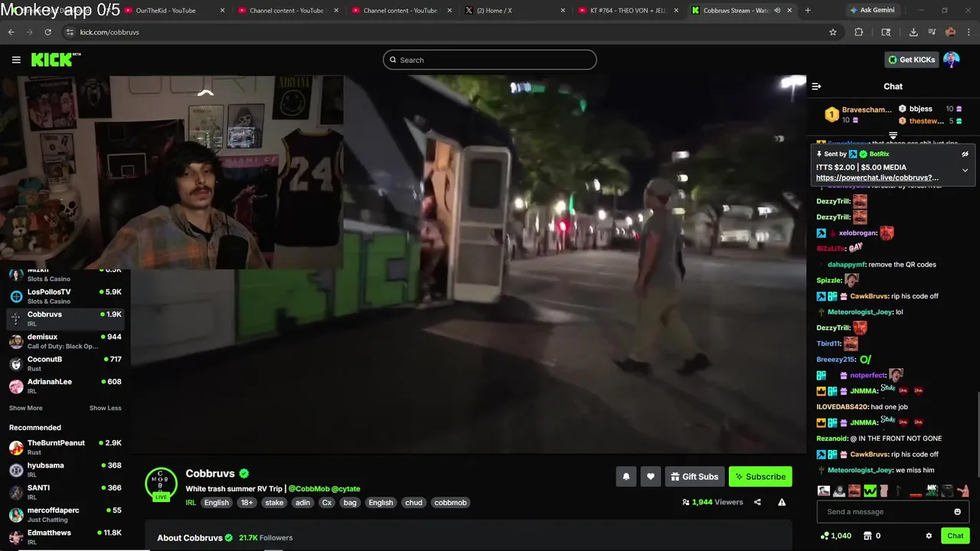Open Chrome three-dot menu
Screen dimensions: 980x551
968,32
